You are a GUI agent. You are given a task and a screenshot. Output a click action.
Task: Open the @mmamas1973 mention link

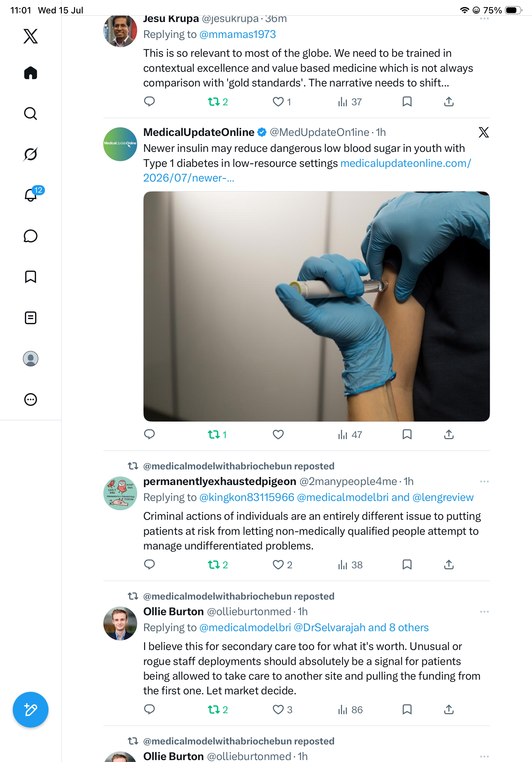point(238,34)
